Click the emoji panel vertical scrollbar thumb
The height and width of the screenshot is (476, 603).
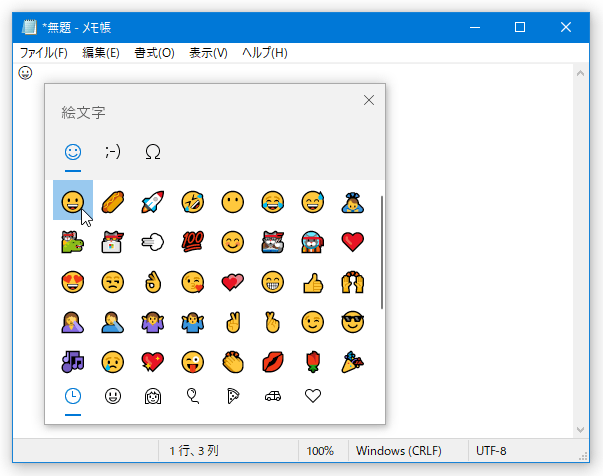pos(382,252)
